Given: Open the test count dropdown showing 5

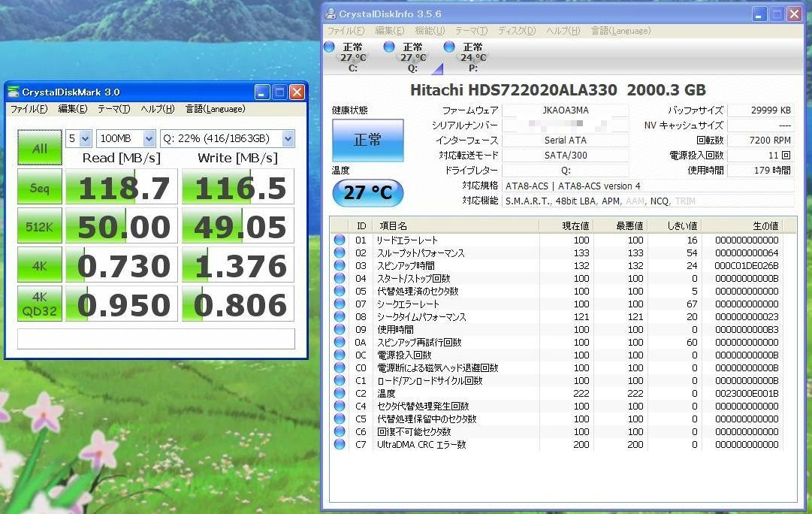Looking at the screenshot, I should pyautogui.click(x=79, y=138).
